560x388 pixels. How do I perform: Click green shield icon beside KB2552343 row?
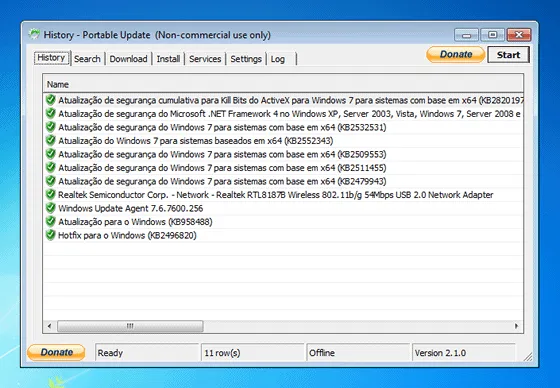pos(51,140)
